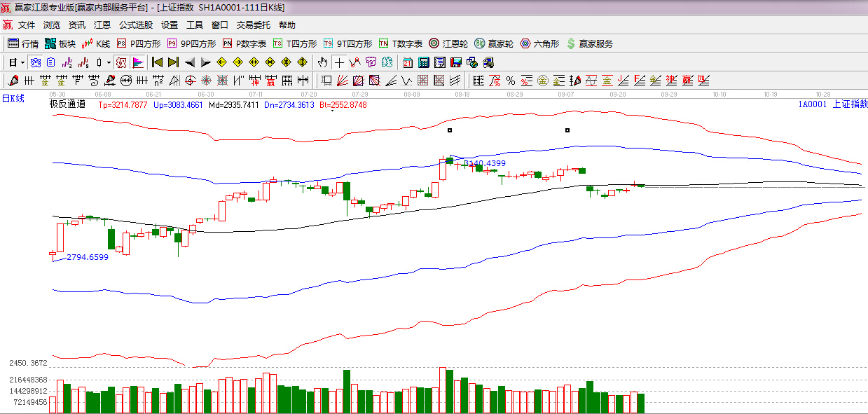The width and height of the screenshot is (868, 414).
Task: Click the 日K线 period label
Action: point(13,99)
